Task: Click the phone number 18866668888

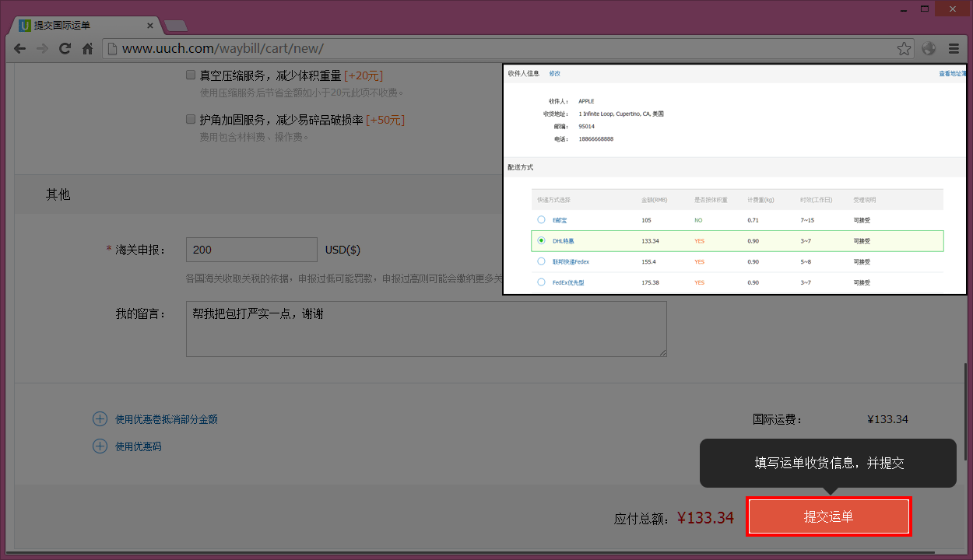Action: tap(596, 139)
